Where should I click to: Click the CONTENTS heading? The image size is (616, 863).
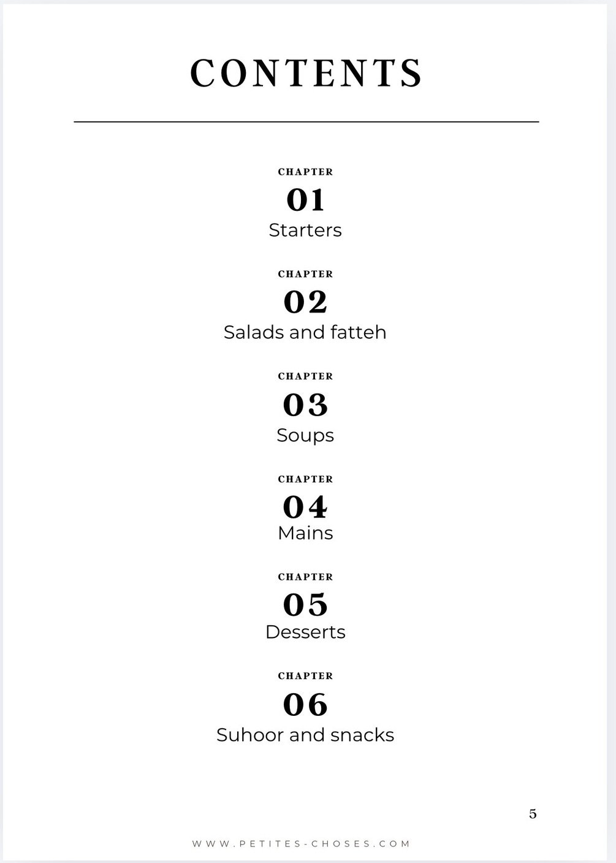(306, 74)
